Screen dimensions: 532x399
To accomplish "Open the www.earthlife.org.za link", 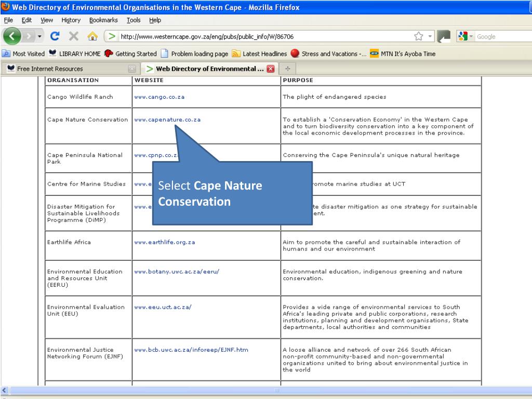I will [165, 242].
